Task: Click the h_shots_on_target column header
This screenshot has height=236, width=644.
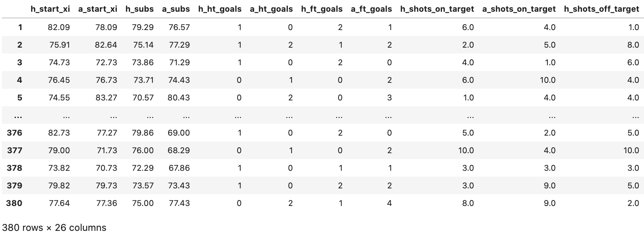Action: pos(437,9)
